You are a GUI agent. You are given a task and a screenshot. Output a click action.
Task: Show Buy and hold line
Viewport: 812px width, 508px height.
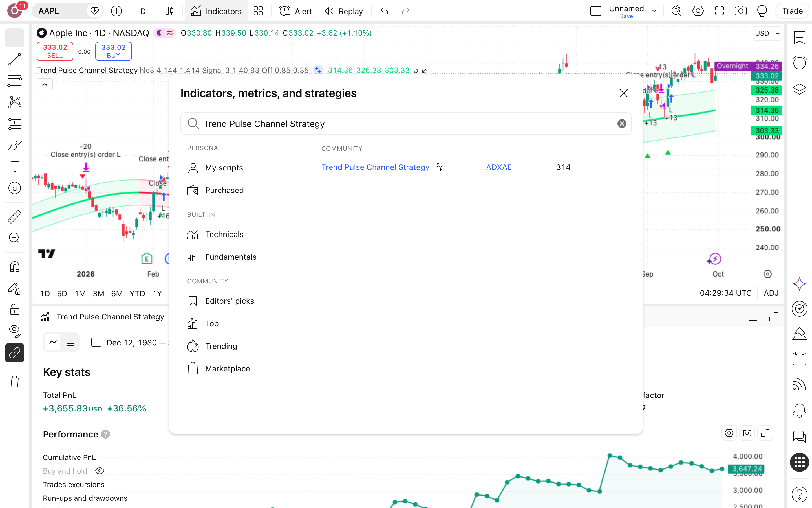tap(100, 471)
